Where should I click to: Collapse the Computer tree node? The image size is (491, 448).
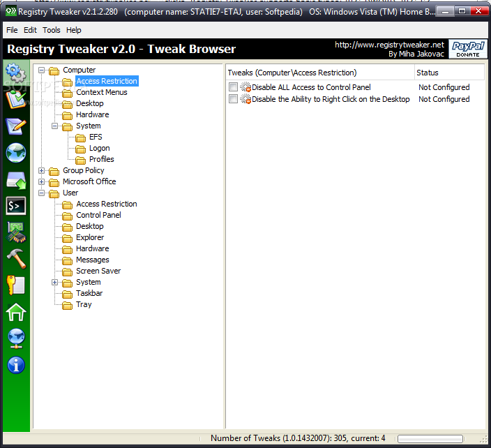tap(41, 70)
